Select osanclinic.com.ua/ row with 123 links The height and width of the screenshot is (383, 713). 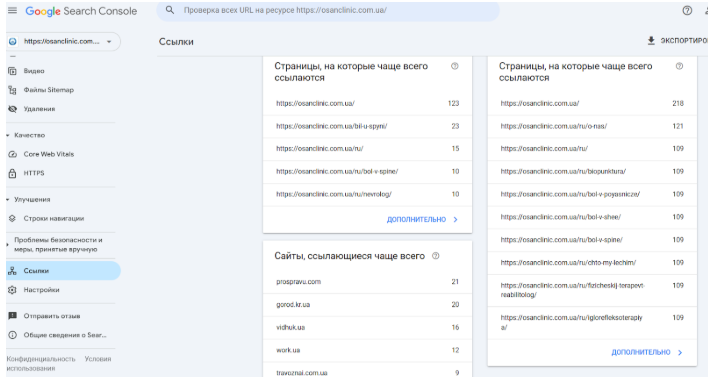(367, 104)
